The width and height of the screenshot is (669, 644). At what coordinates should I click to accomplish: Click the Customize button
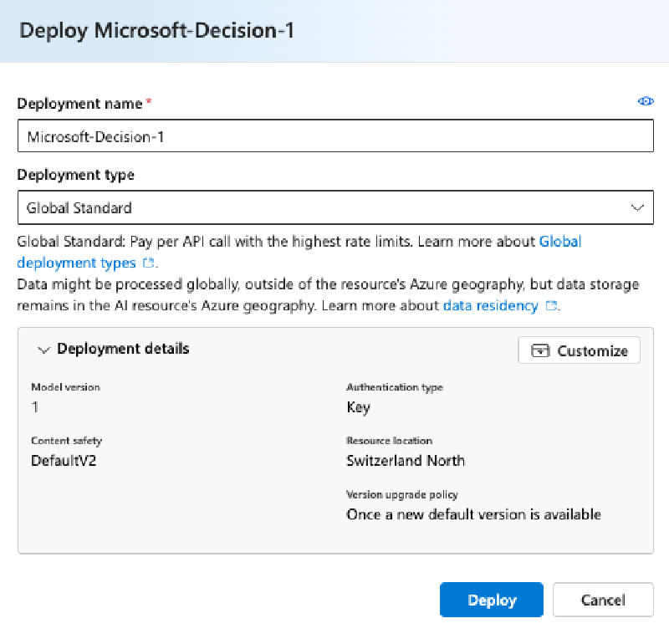(x=579, y=350)
